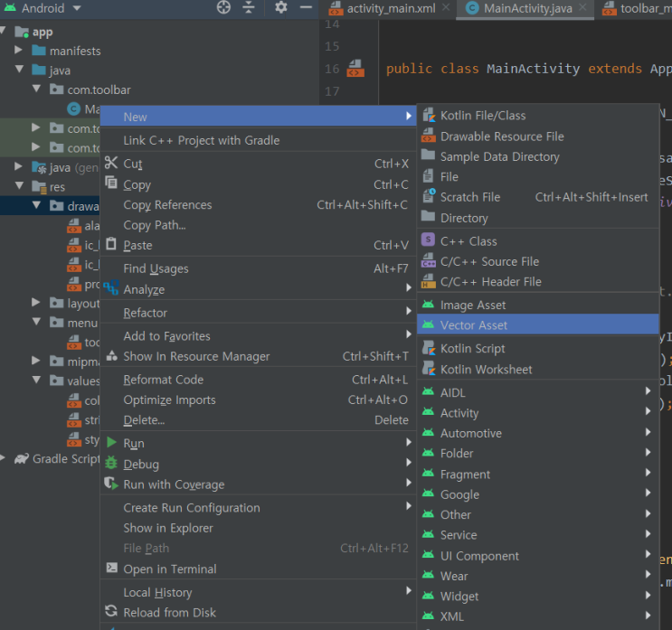Click the Run green play icon
Screen dimensions: 672x630
click(x=111, y=442)
